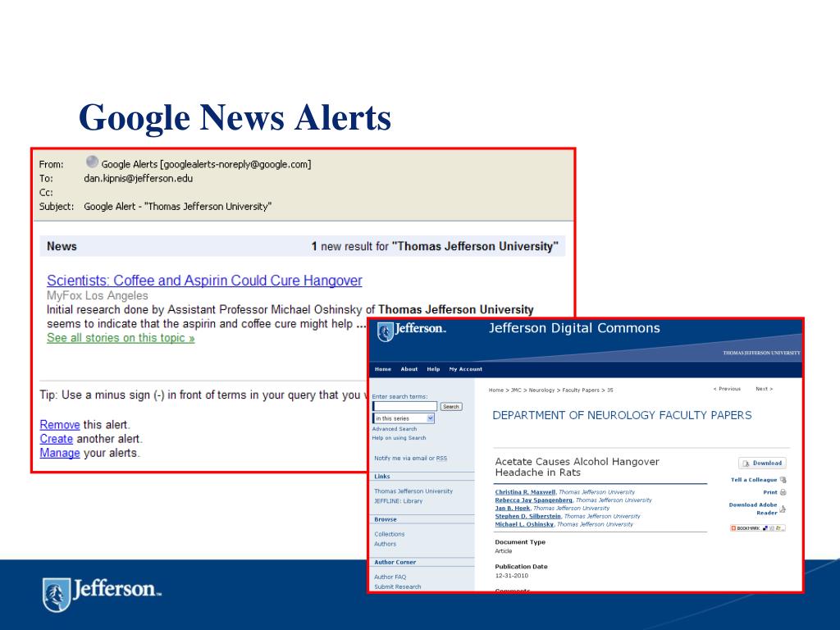Image resolution: width=840 pixels, height=630 pixels.
Task: Click the Tell a Colleague text link
Action: pyautogui.click(x=754, y=480)
